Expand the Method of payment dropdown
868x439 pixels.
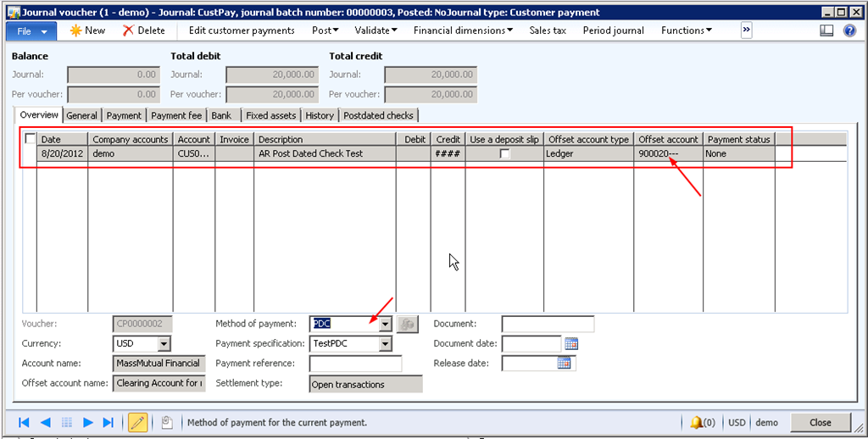tap(385, 324)
